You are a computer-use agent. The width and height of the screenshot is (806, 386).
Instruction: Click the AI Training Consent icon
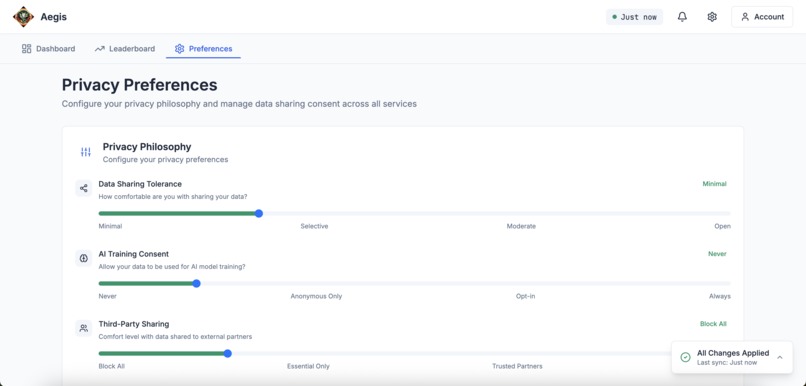[x=84, y=258]
